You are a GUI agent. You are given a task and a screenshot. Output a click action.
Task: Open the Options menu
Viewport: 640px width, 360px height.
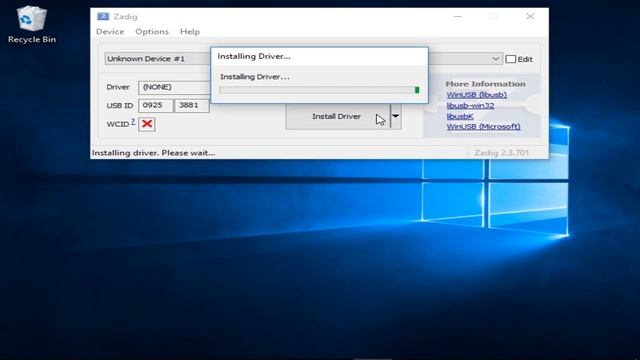click(152, 31)
